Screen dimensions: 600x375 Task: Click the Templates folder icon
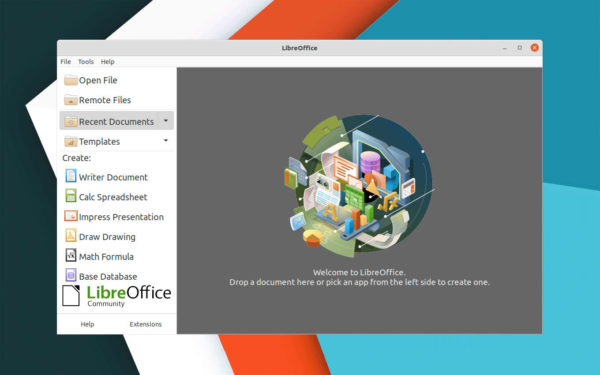pos(71,141)
